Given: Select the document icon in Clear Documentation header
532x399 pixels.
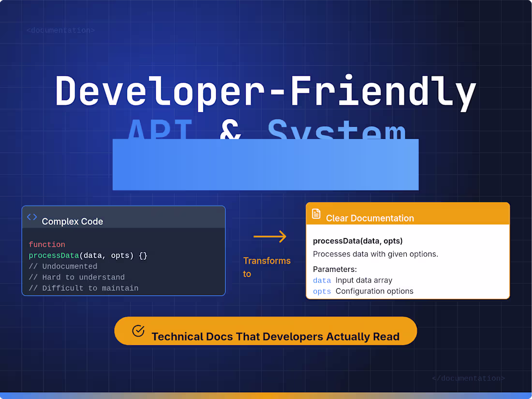Looking at the screenshot, I should coord(317,213).
